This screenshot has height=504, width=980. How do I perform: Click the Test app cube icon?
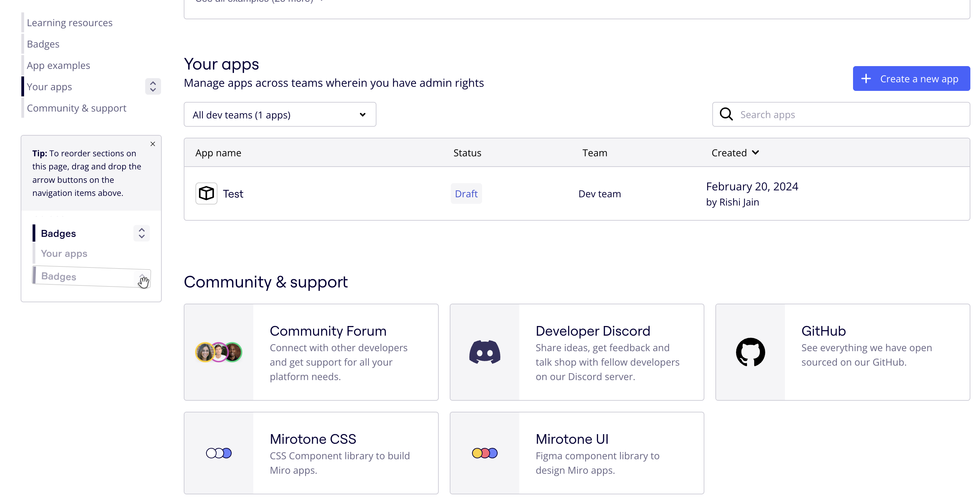[x=206, y=193]
